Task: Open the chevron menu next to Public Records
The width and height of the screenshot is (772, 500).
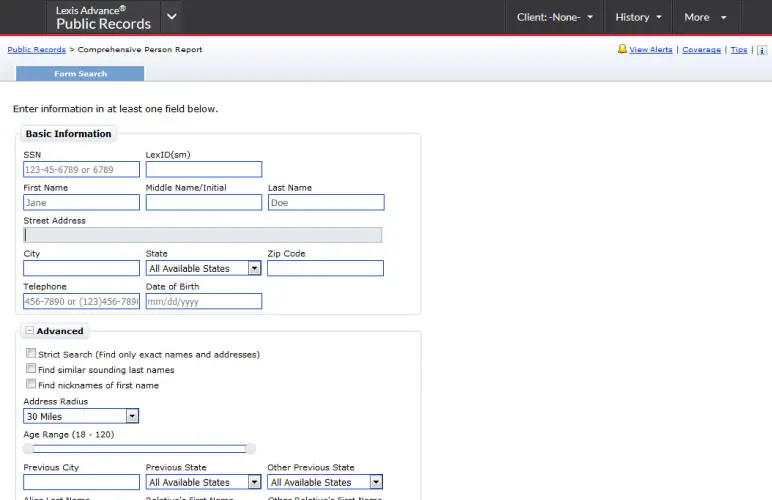Action: pyautogui.click(x=172, y=17)
